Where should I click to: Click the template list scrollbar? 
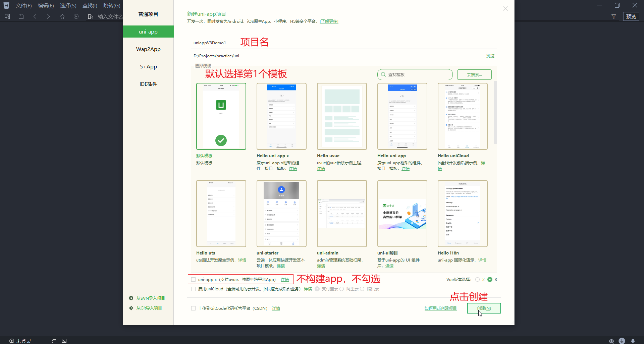pos(495,112)
